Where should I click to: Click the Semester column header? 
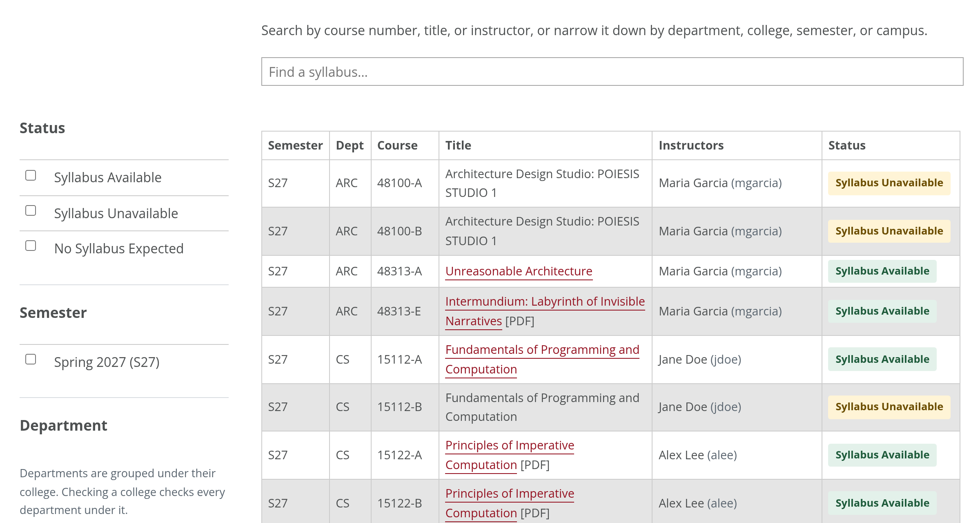295,145
